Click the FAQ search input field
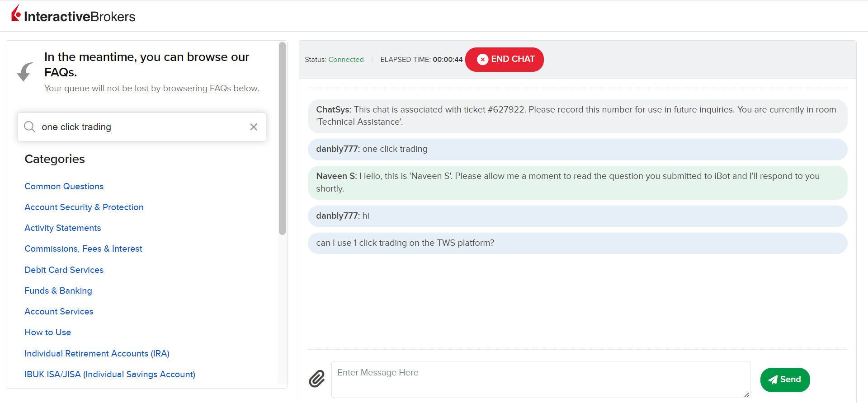This screenshot has width=868, height=403. (142, 127)
